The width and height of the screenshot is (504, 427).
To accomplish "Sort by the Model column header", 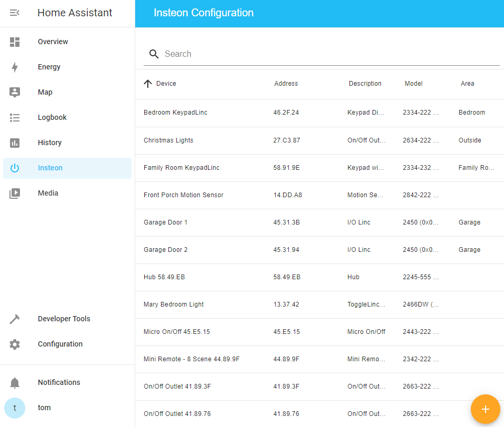I will pos(414,83).
